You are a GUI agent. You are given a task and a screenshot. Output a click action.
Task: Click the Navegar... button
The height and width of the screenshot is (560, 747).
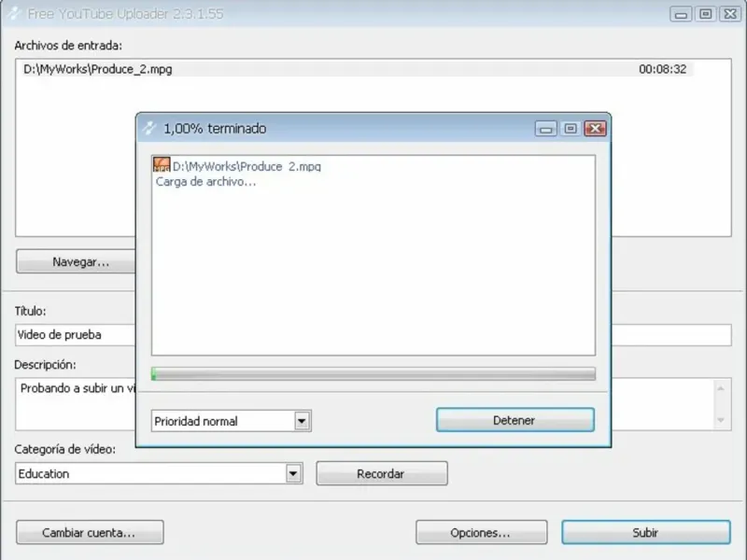[77, 261]
